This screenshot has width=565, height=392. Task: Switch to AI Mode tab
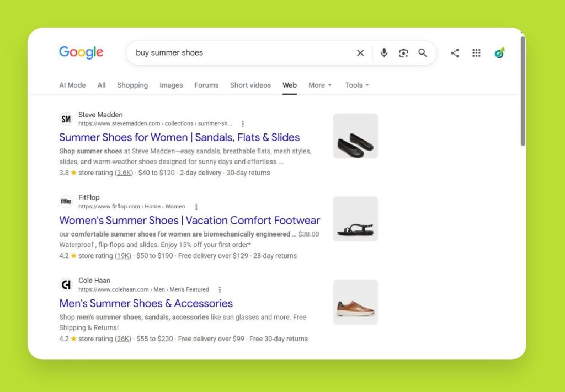point(72,85)
